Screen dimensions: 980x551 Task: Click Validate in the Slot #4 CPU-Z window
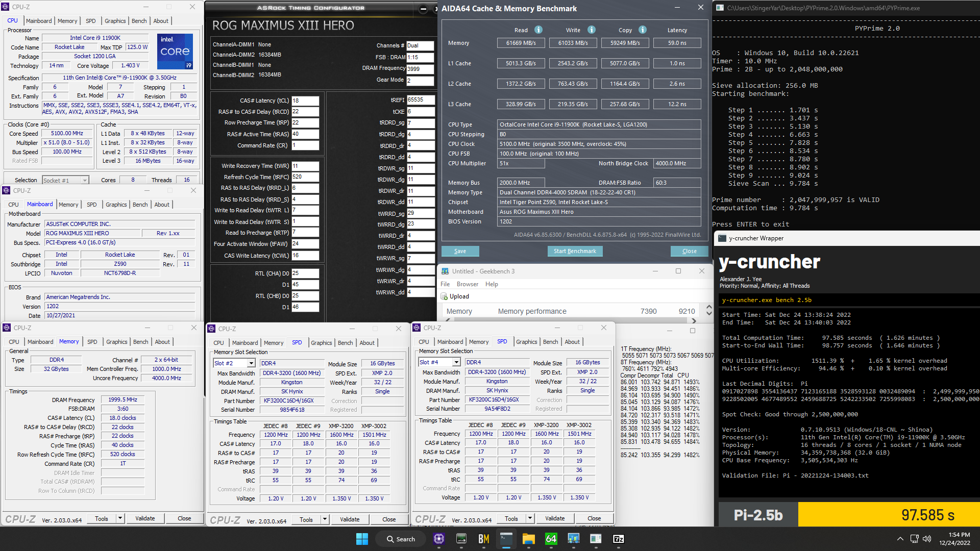point(555,518)
